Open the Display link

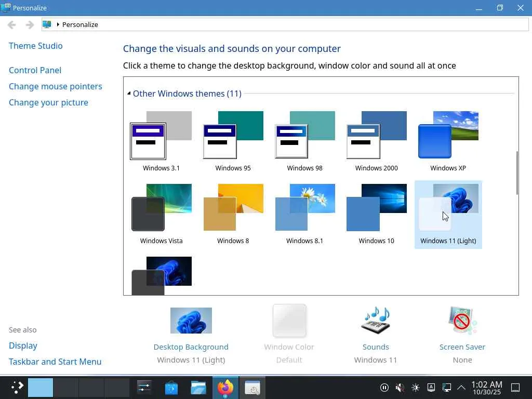(x=23, y=345)
